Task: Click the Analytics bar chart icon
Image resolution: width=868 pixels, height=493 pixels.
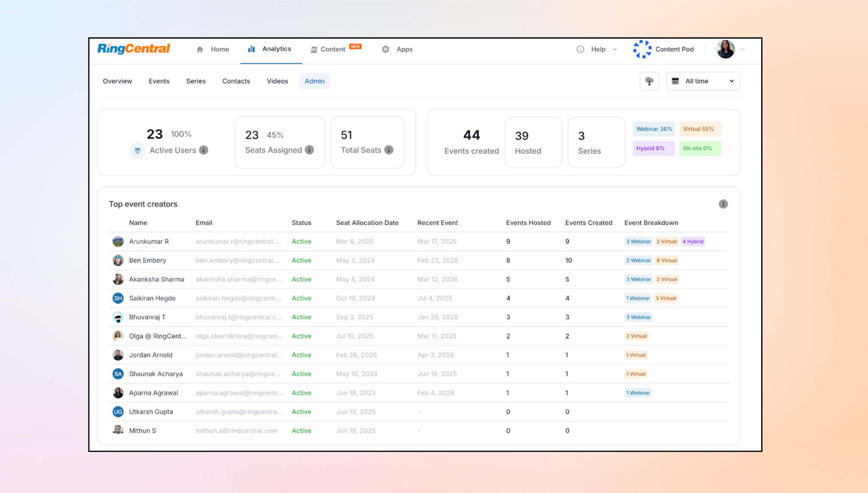Action: point(251,49)
